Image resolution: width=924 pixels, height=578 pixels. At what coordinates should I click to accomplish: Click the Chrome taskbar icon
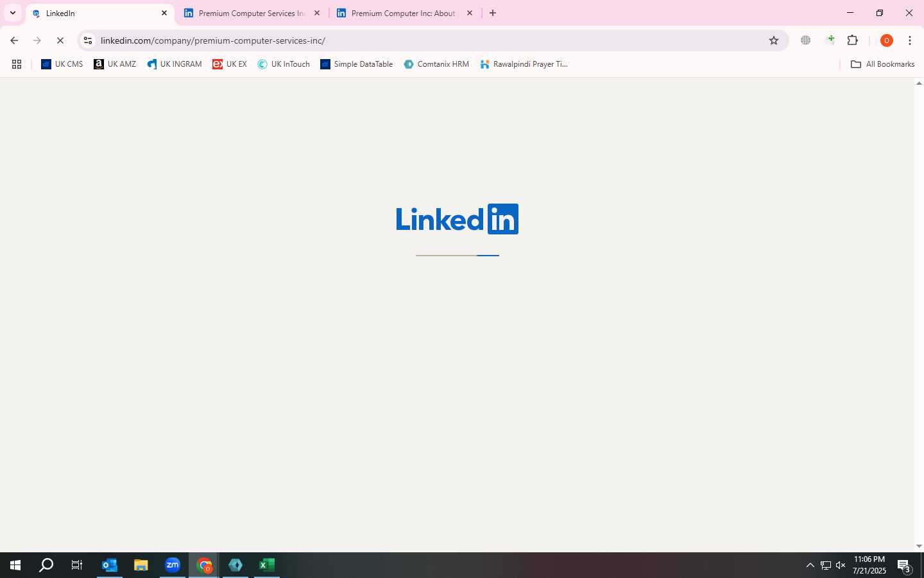coord(204,565)
